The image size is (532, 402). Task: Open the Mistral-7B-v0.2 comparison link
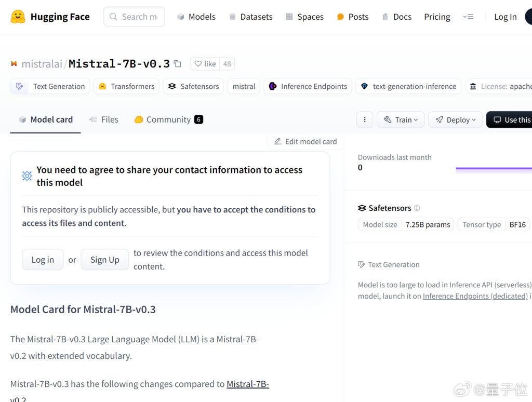point(248,384)
